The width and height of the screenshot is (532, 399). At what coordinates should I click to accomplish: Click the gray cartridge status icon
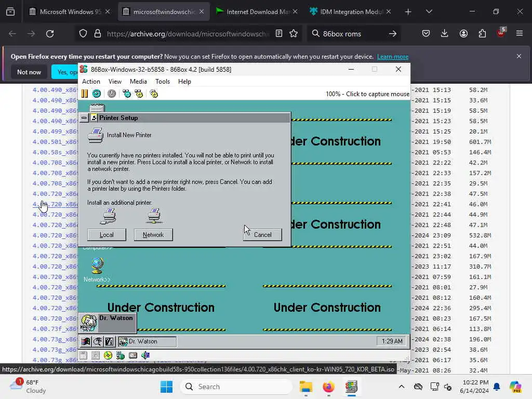point(133,355)
